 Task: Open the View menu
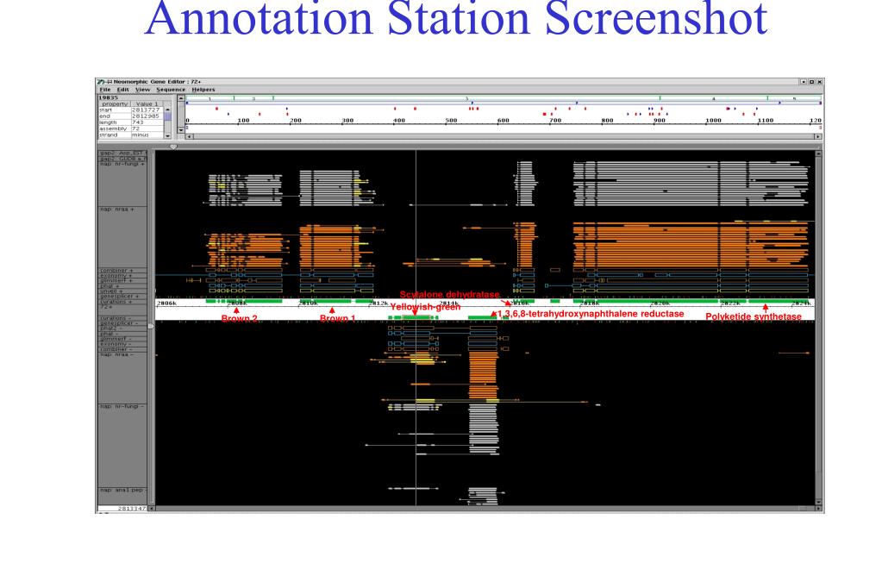[x=142, y=90]
